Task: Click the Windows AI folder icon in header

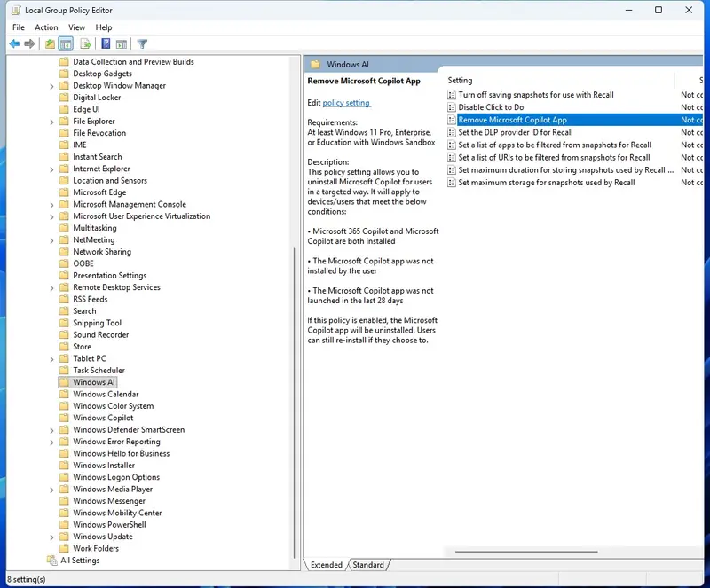Action: coord(316,64)
